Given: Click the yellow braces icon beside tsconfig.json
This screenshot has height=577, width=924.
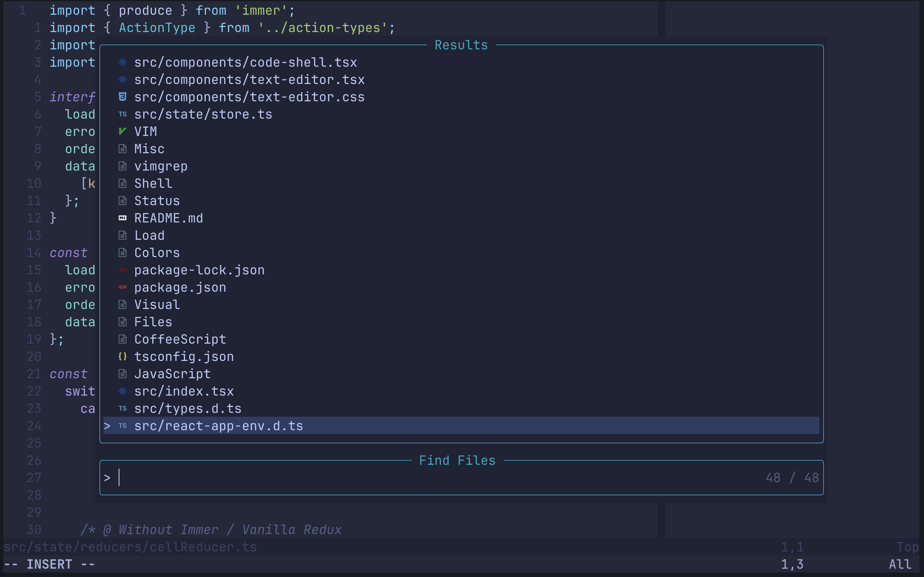Looking at the screenshot, I should coord(122,356).
